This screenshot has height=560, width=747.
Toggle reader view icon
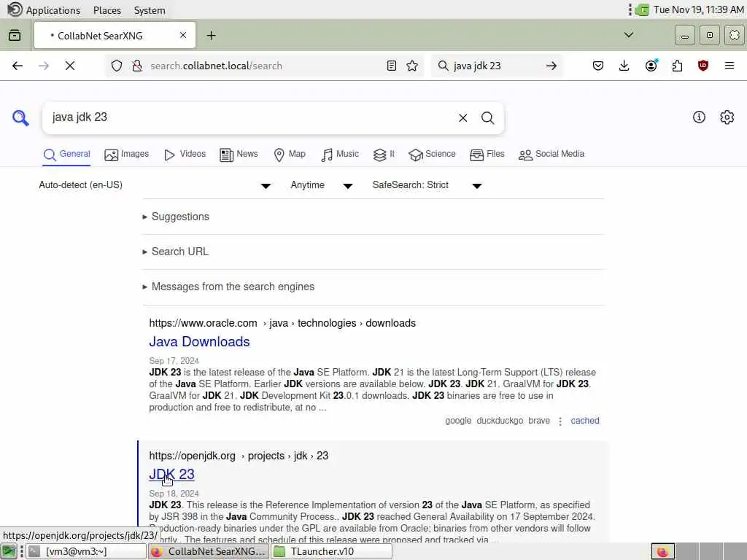pyautogui.click(x=392, y=66)
